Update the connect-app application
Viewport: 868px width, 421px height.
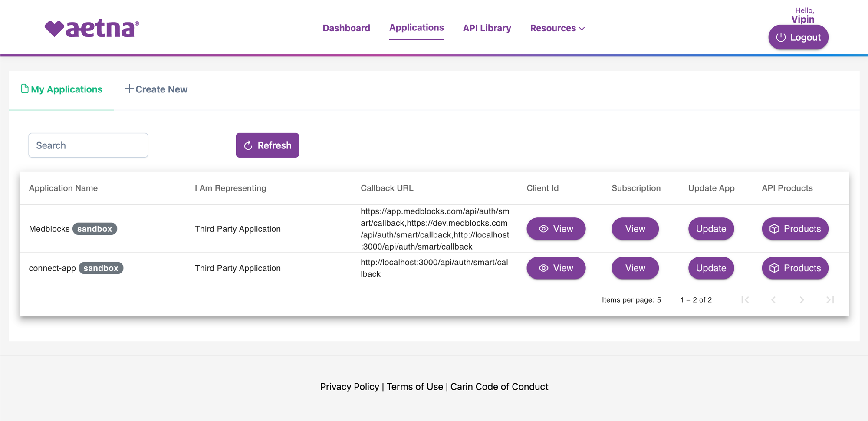pyautogui.click(x=711, y=268)
